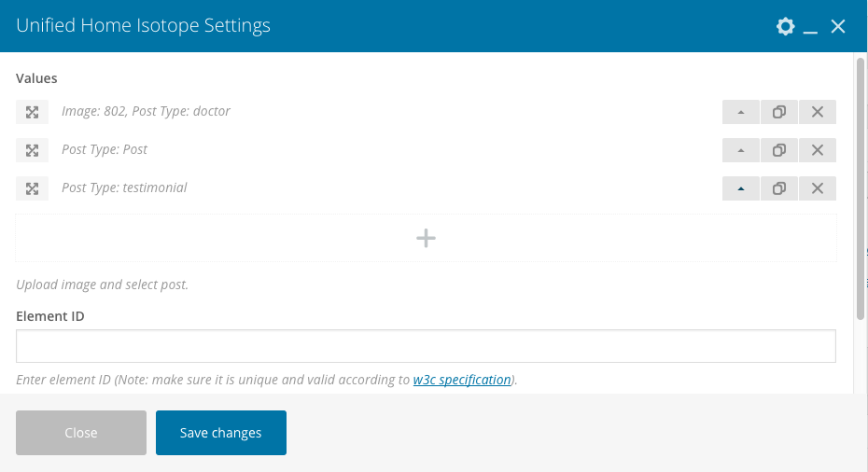Open the w3c specification link

click(462, 380)
